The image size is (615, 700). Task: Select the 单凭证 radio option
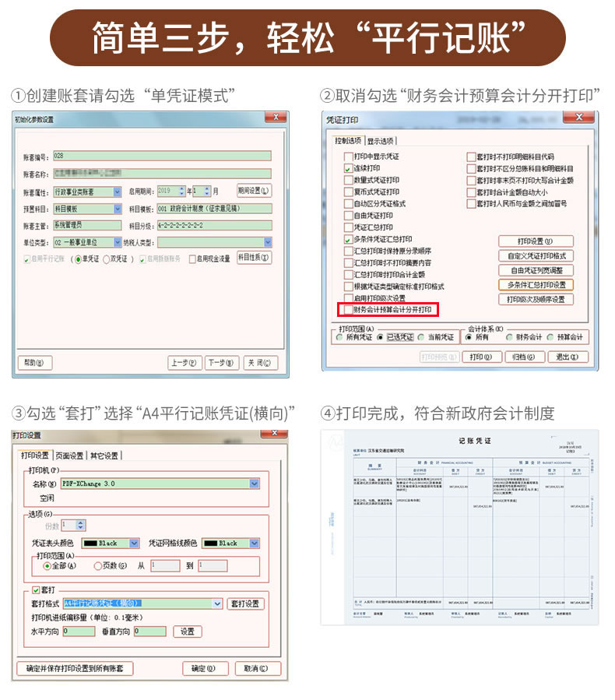79,259
